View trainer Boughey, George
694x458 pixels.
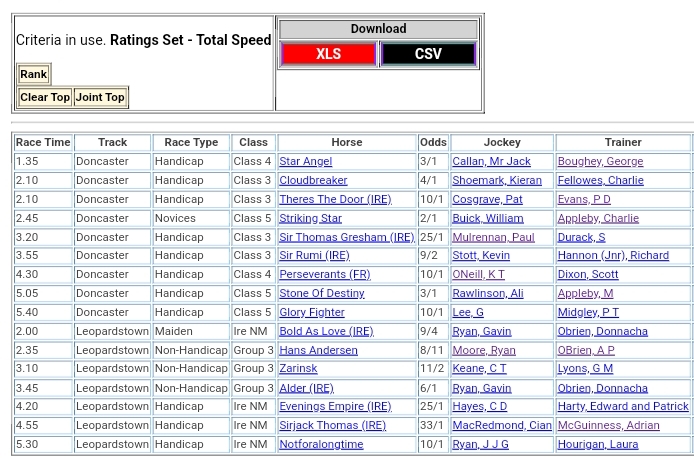point(600,162)
